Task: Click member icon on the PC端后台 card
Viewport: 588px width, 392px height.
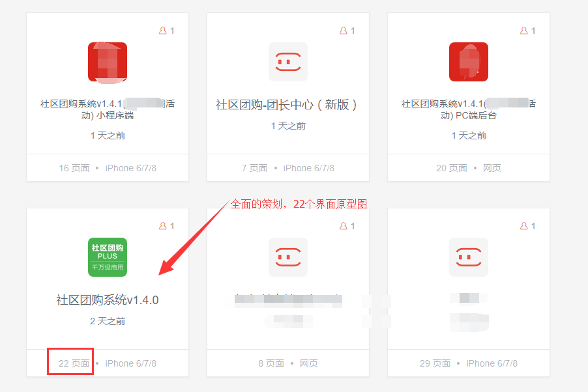Action: (524, 31)
